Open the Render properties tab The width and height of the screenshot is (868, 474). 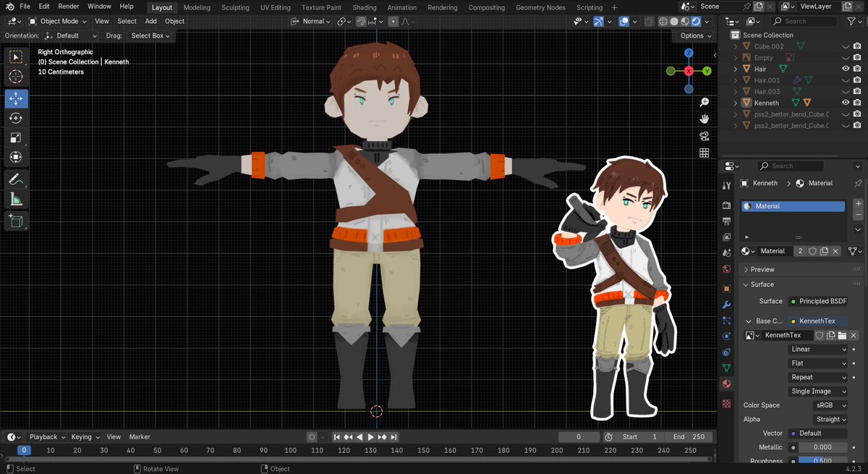coord(727,206)
